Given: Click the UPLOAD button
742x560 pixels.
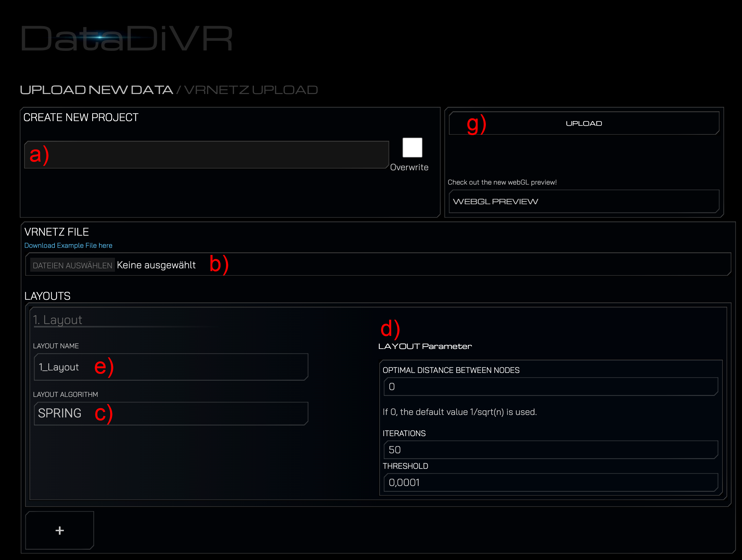Looking at the screenshot, I should (584, 123).
